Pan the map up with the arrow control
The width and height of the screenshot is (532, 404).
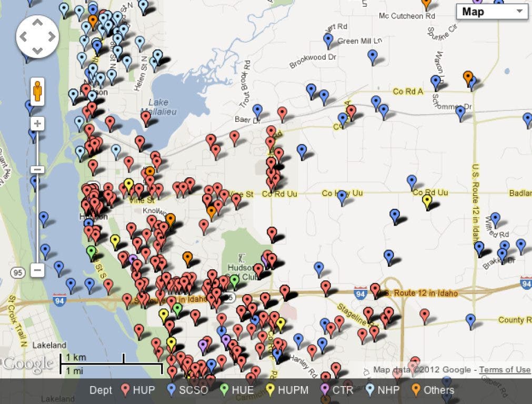(x=37, y=23)
